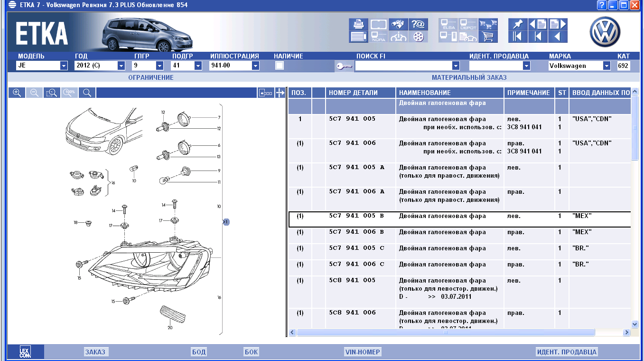Click the ST column header
Viewport: 644px width, 361px height.
(x=562, y=93)
